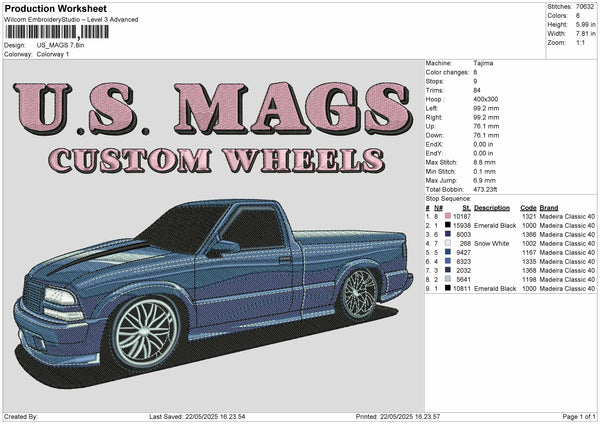Click the zoom value '1:1'

coord(580,42)
